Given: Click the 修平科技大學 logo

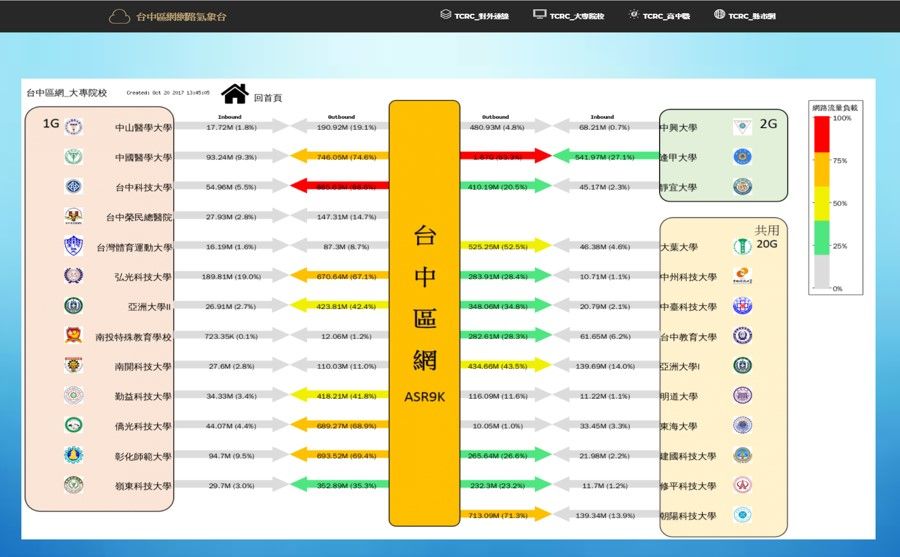Looking at the screenshot, I should [742, 485].
